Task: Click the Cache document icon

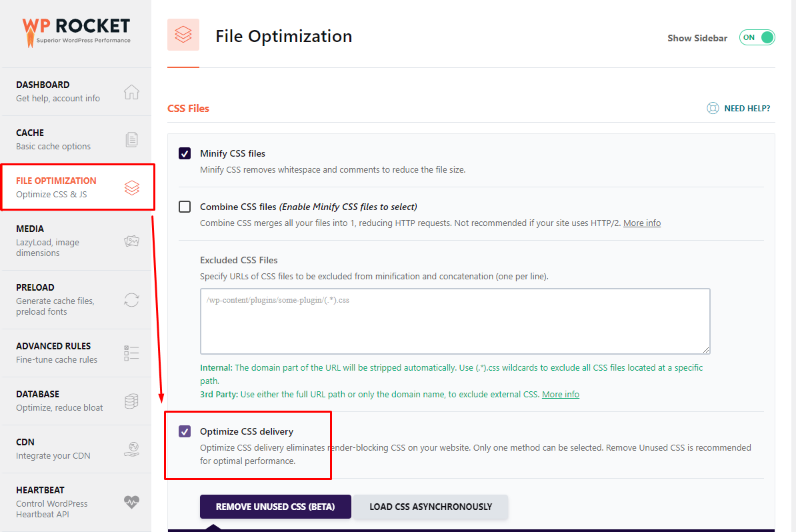Action: (131, 139)
